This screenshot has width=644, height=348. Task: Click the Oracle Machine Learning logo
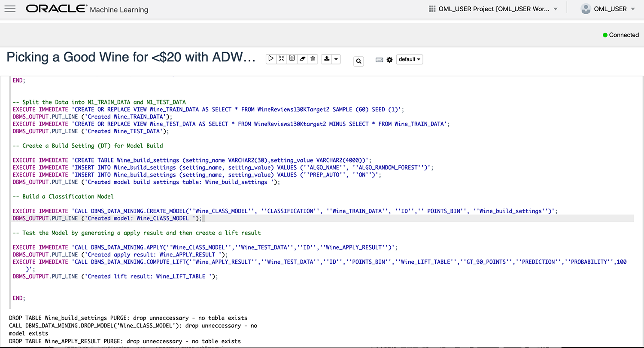pos(56,8)
